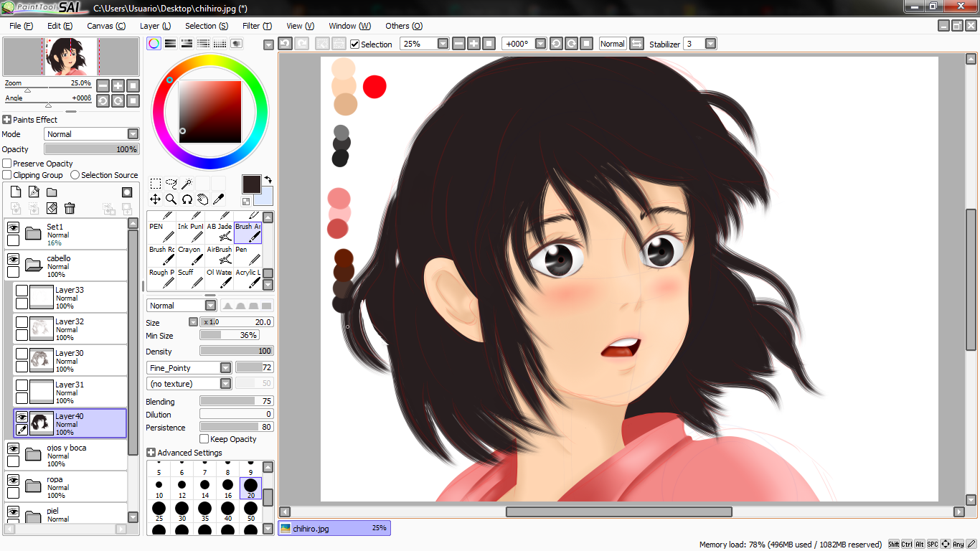This screenshot has width=980, height=551.
Task: Open the brush Normal mode dropdown
Action: 210,306
